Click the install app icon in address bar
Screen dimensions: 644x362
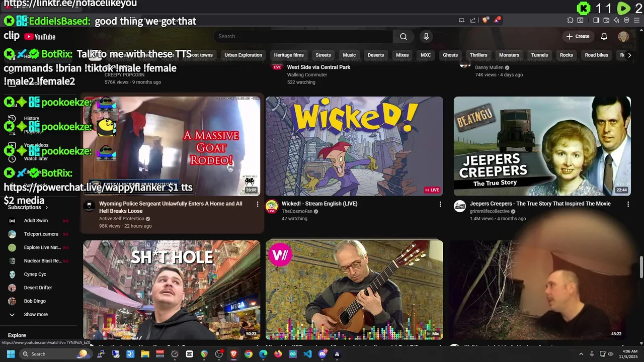(x=461, y=20)
